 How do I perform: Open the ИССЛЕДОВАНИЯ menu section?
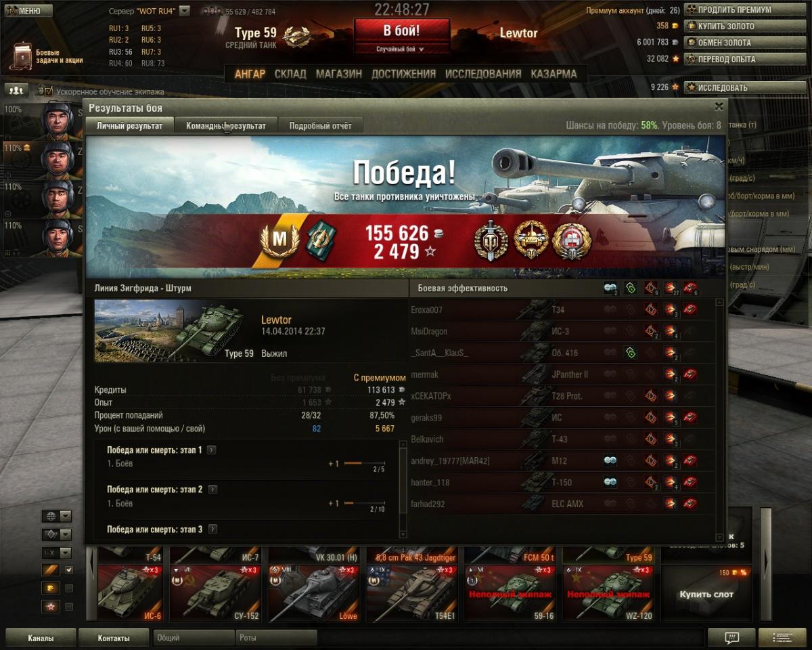click(x=483, y=74)
